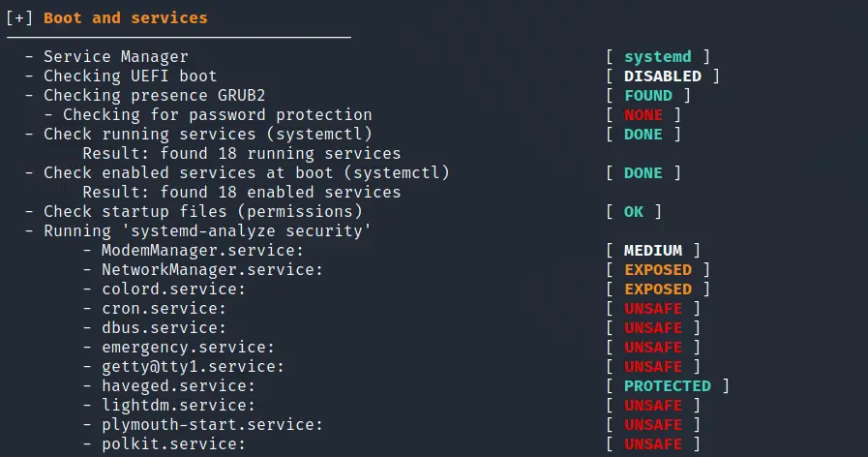
Task: Click the [+] marker before Boot and services
Action: (19, 17)
